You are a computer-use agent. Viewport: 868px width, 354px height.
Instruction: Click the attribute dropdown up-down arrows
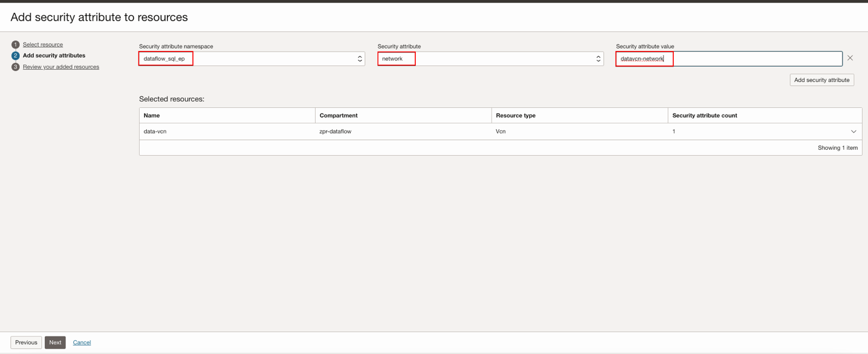598,59
